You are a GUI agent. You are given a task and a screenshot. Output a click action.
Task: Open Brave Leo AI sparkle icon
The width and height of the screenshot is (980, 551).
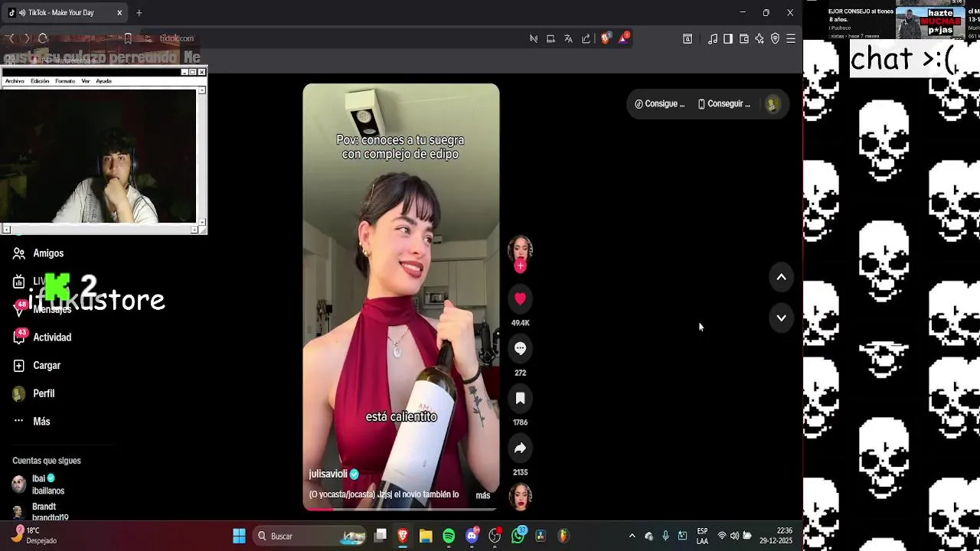[759, 38]
